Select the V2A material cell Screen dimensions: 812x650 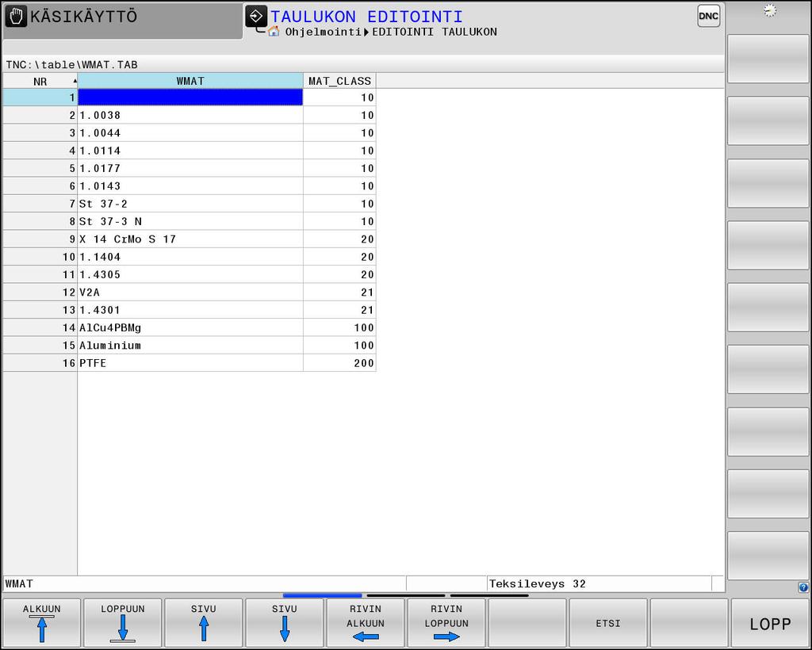tap(190, 292)
